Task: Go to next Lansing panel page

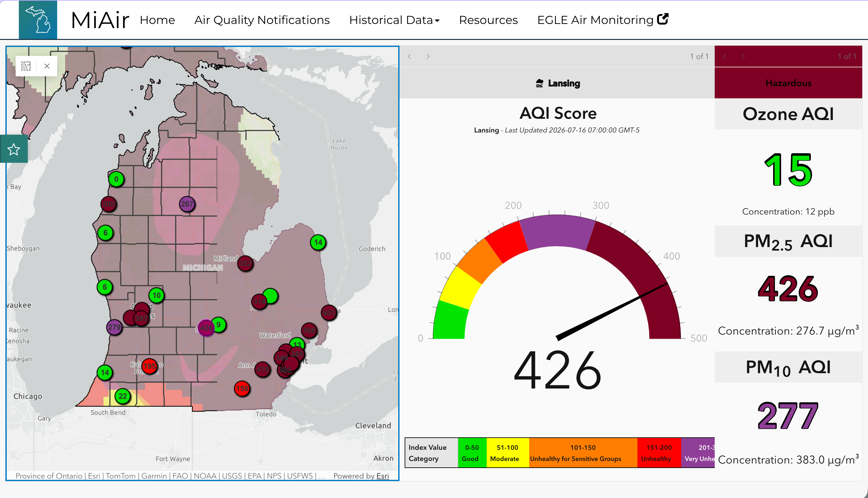Action: tap(428, 57)
